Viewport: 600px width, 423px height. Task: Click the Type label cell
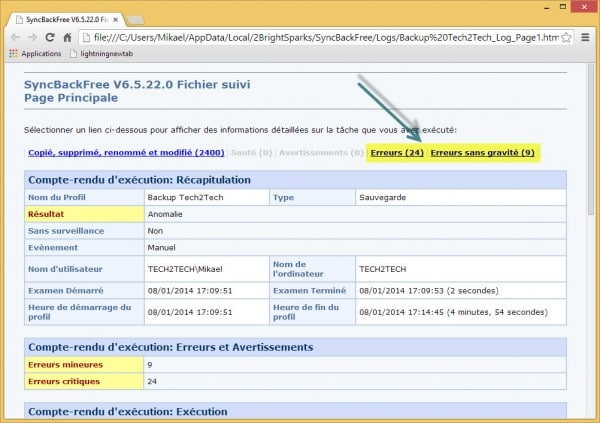click(x=312, y=198)
